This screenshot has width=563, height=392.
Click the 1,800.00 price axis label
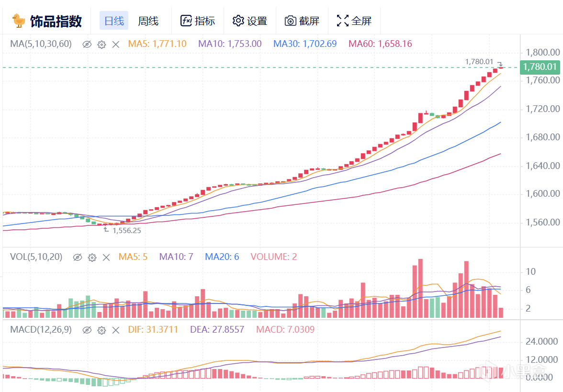coord(542,53)
